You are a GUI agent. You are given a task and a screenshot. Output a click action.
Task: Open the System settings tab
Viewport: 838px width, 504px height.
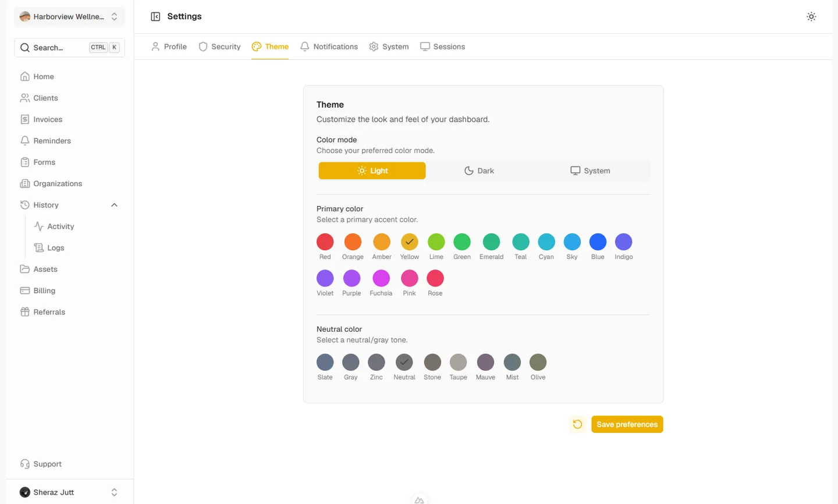[389, 47]
